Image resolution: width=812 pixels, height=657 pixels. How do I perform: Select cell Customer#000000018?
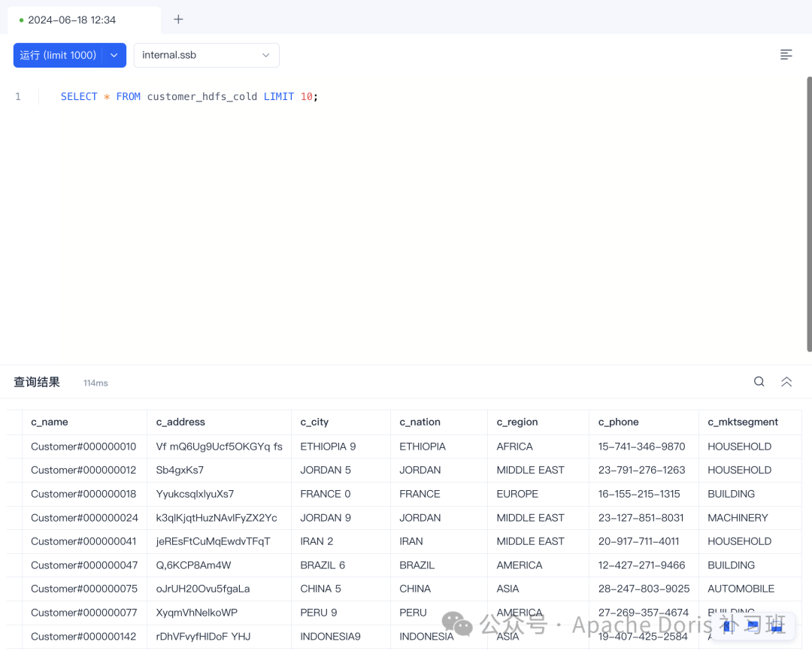coord(83,494)
